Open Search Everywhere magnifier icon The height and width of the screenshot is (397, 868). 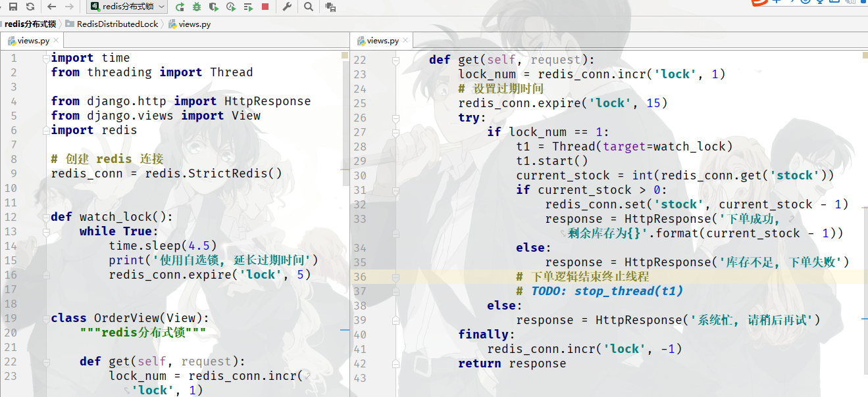click(x=309, y=7)
